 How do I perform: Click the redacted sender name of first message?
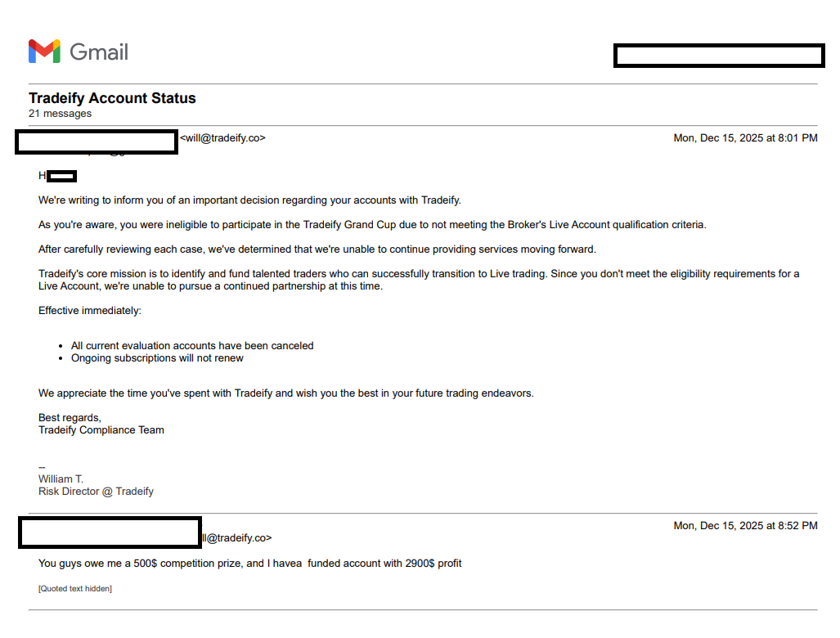[97, 142]
